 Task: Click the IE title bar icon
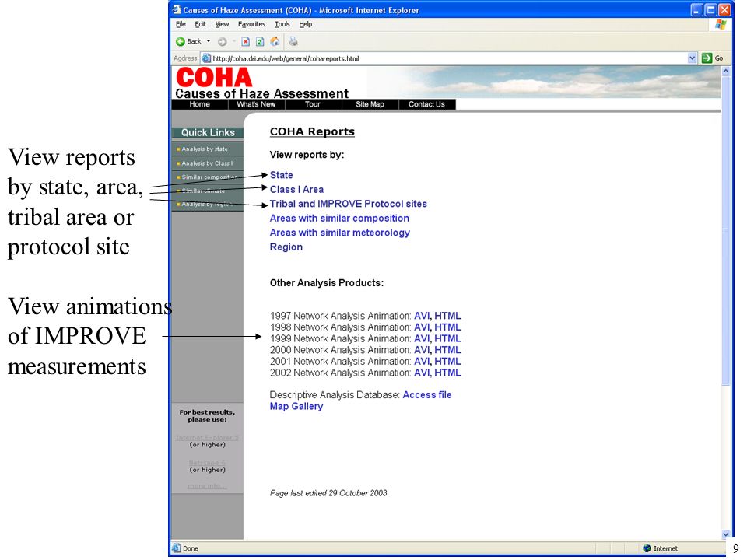tap(177, 9)
